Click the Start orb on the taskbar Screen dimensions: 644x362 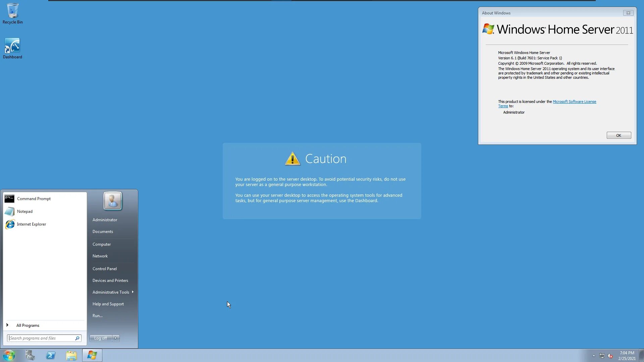[x=9, y=355]
